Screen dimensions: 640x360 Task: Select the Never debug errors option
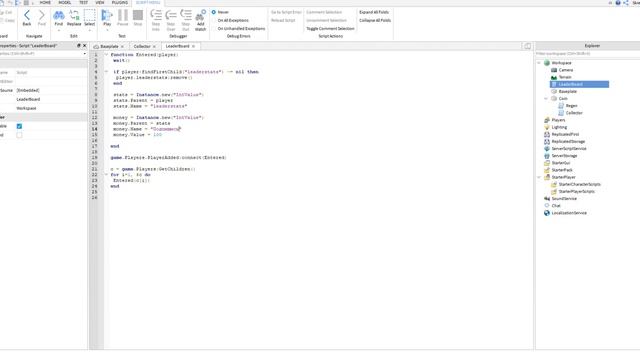[x=213, y=12]
